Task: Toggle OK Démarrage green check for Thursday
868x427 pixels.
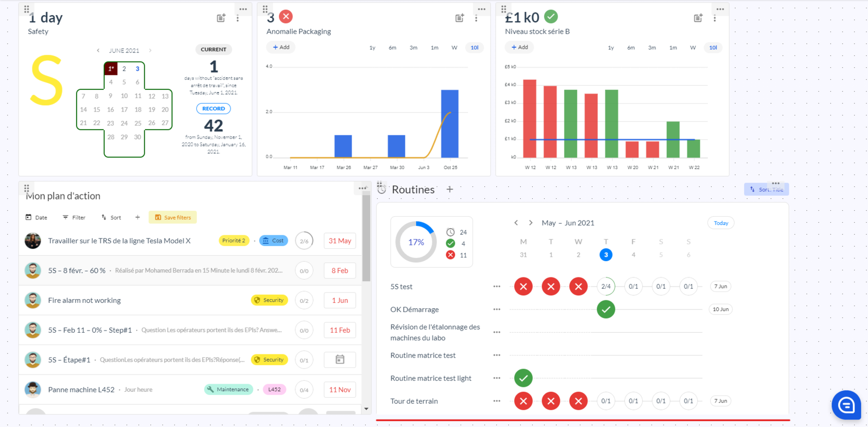Action: coord(606,309)
